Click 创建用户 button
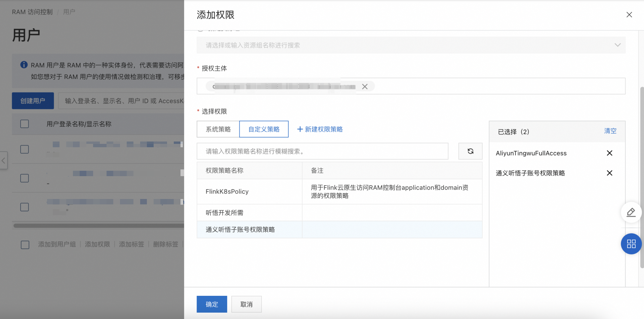 33,101
